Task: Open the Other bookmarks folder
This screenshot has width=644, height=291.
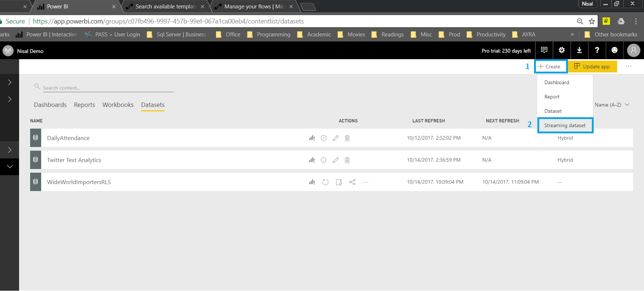Action: pos(611,35)
